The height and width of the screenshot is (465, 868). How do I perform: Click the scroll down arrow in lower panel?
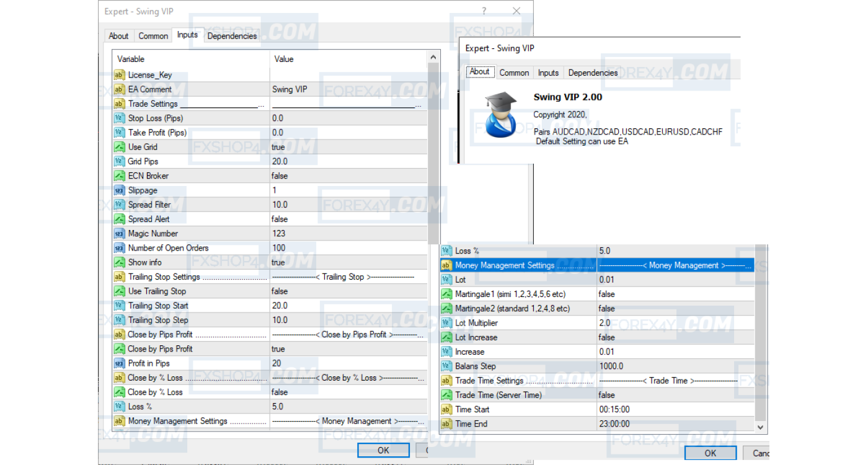761,427
